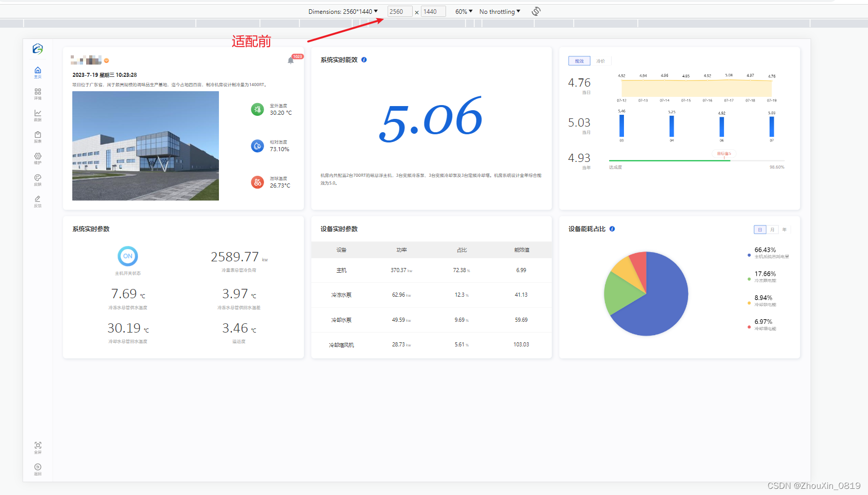Open the 60% zoom dropdown

[x=464, y=11]
